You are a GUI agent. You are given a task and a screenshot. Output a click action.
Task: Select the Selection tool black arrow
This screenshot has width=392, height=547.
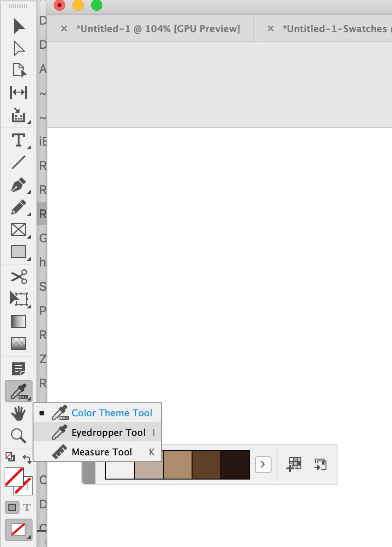19,26
